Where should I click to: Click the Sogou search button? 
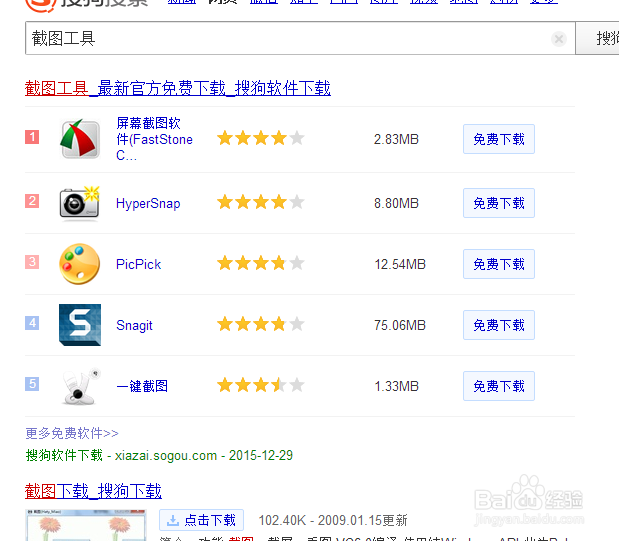(x=597, y=38)
